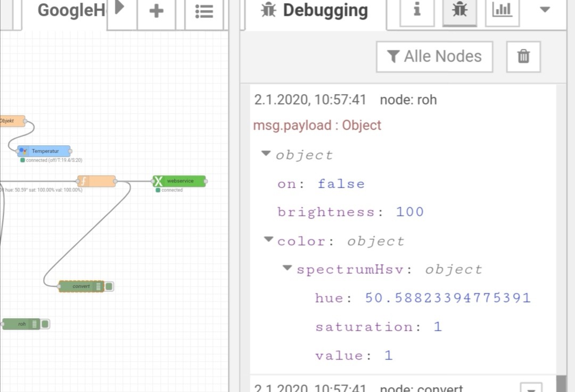The image size is (575, 392).
Task: Click the Temperatur node output port
Action: click(70, 151)
